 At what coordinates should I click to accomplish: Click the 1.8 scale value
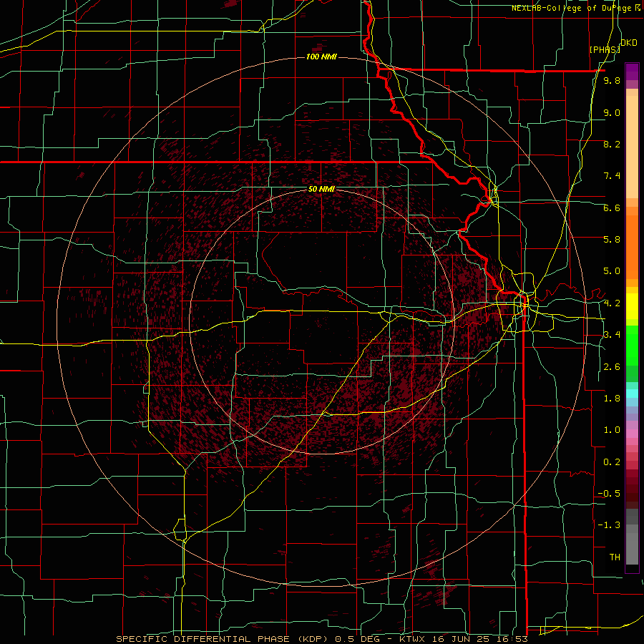point(612,399)
